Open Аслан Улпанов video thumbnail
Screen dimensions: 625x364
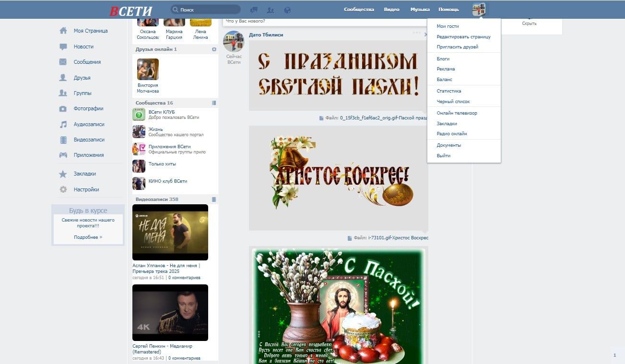point(170,232)
